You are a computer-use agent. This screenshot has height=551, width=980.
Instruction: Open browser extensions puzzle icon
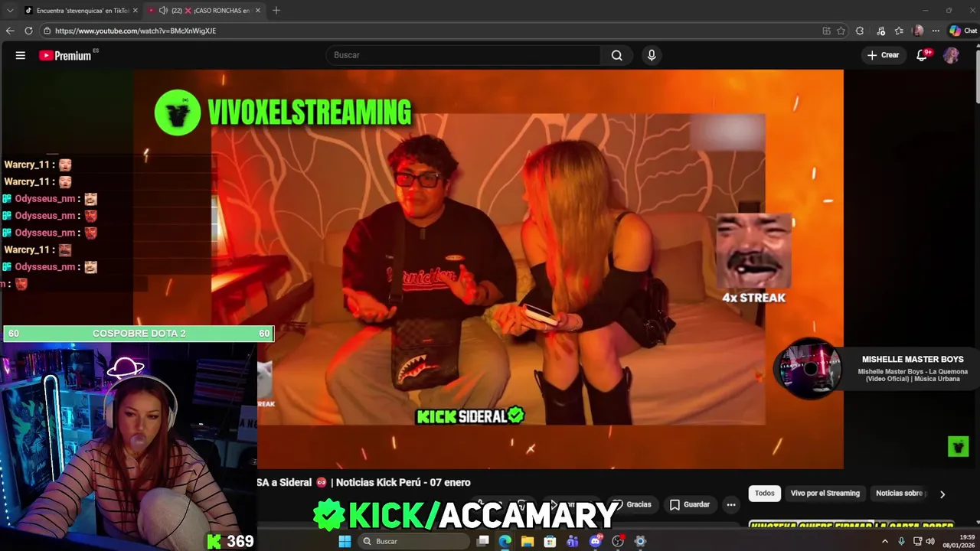[860, 31]
